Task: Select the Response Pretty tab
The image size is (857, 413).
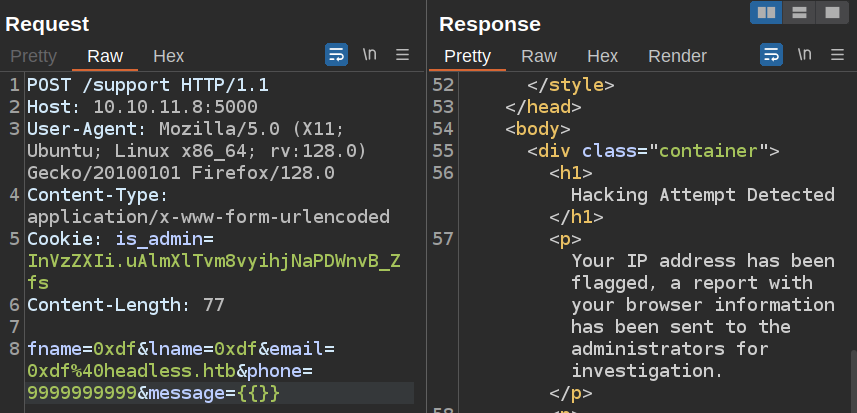Action: [x=467, y=56]
